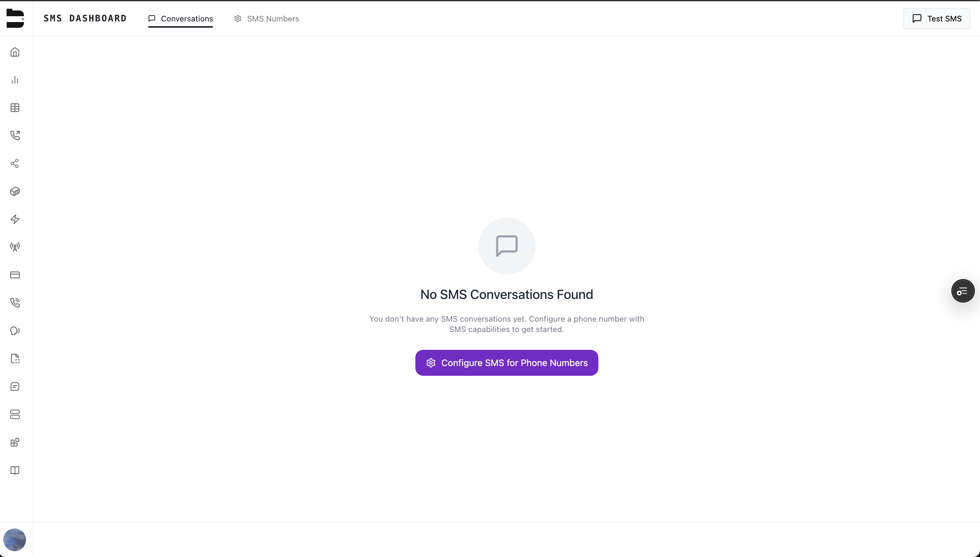Image resolution: width=980 pixels, height=557 pixels.
Task: Open the floating dark assistant button
Action: pyautogui.click(x=963, y=291)
